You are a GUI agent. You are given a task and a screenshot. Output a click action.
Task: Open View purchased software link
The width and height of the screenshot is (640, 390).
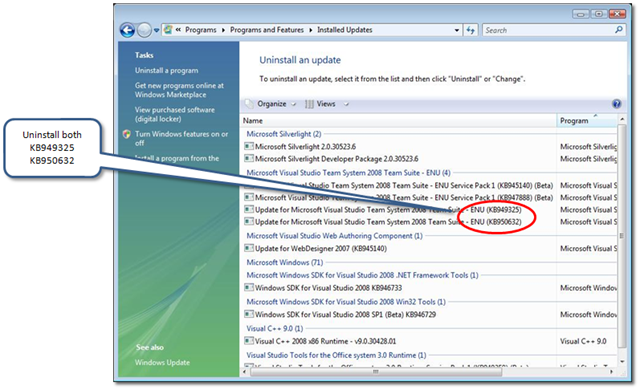click(x=175, y=114)
